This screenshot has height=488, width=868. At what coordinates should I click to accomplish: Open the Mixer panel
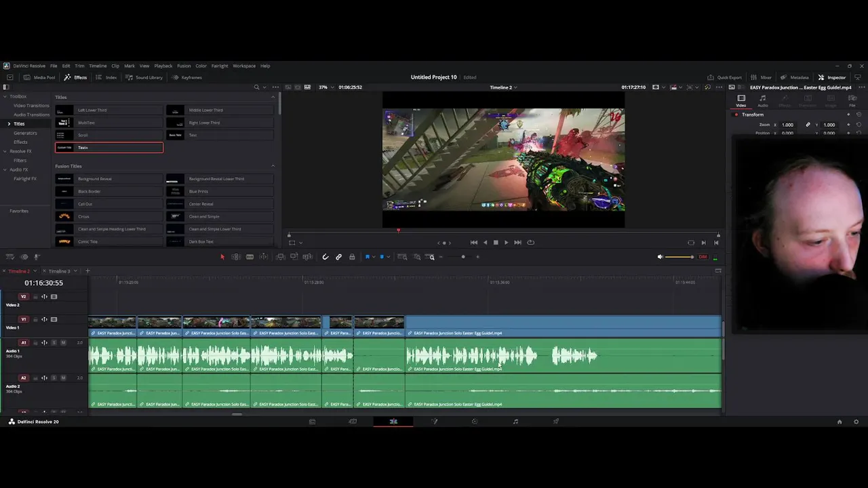point(761,77)
